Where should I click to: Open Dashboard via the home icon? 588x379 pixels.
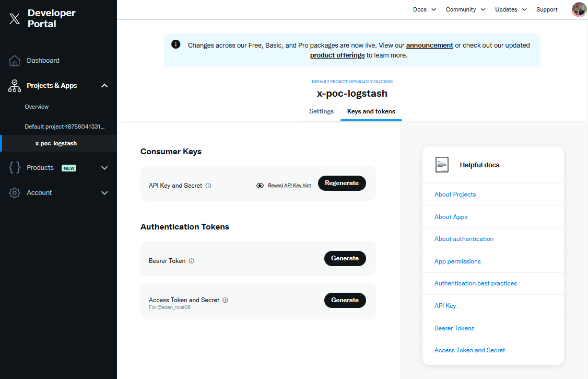tap(15, 61)
